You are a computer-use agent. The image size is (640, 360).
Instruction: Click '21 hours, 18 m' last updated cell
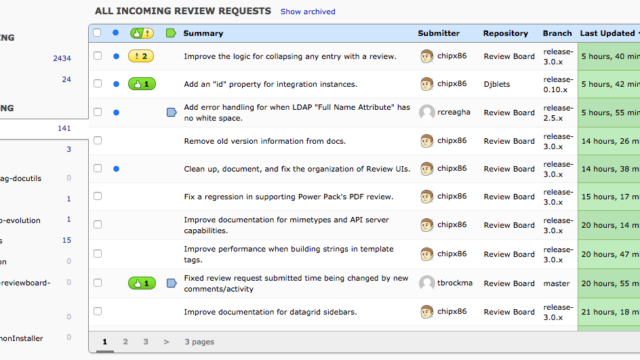[x=610, y=312]
